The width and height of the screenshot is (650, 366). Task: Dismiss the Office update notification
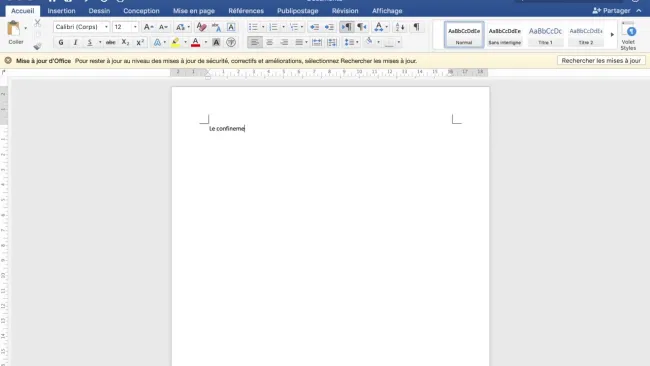point(8,61)
